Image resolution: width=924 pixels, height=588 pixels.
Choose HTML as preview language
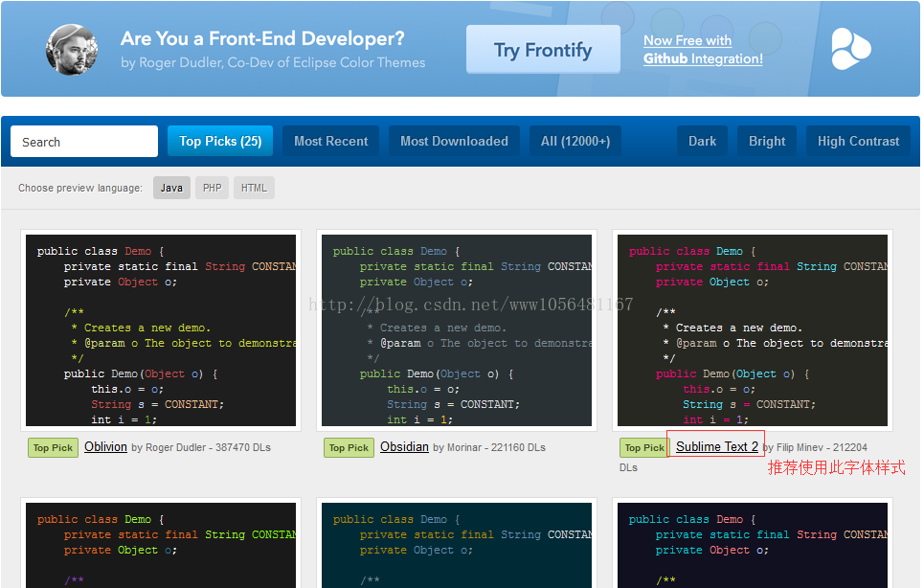pyautogui.click(x=254, y=188)
